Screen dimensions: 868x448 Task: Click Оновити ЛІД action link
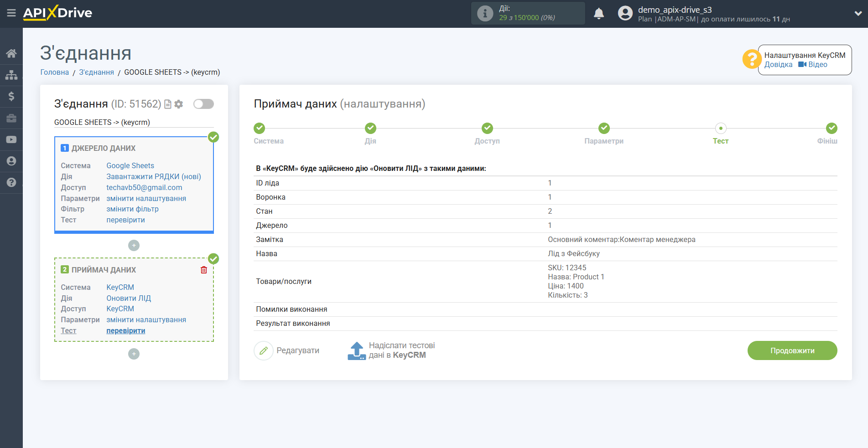tap(129, 299)
